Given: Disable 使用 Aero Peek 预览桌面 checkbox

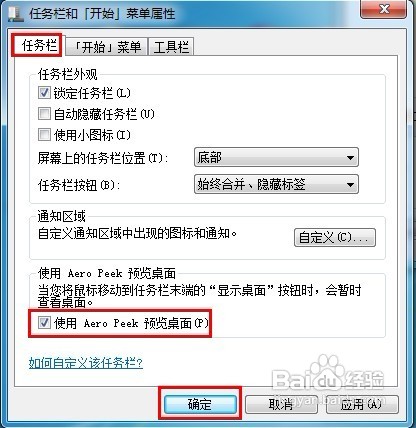Looking at the screenshot, I should pos(44,323).
